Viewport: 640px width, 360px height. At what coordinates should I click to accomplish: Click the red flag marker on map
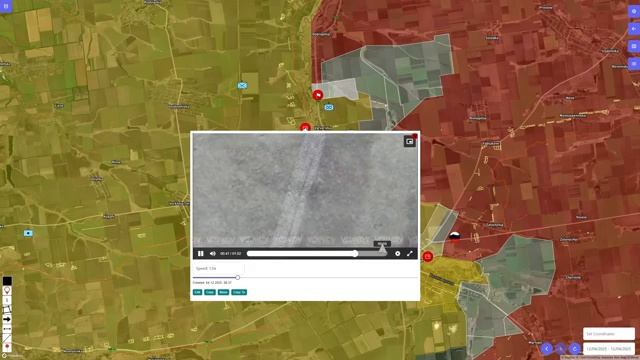(318, 95)
